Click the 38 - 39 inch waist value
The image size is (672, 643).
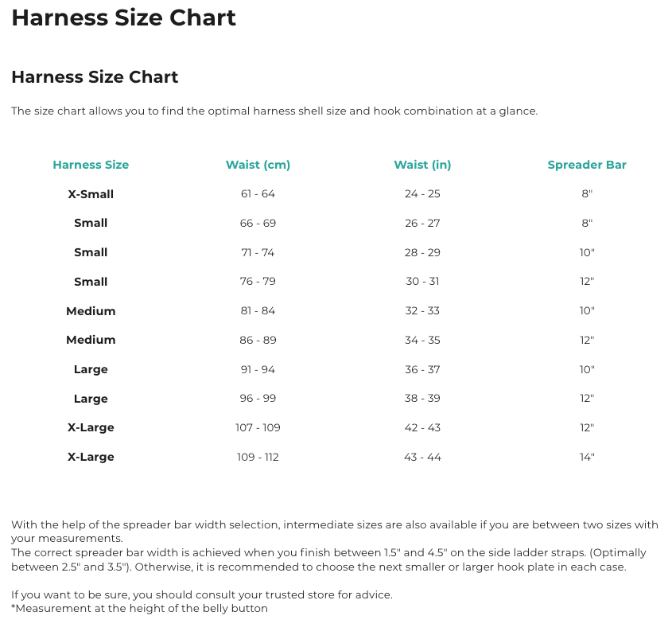[x=422, y=399]
